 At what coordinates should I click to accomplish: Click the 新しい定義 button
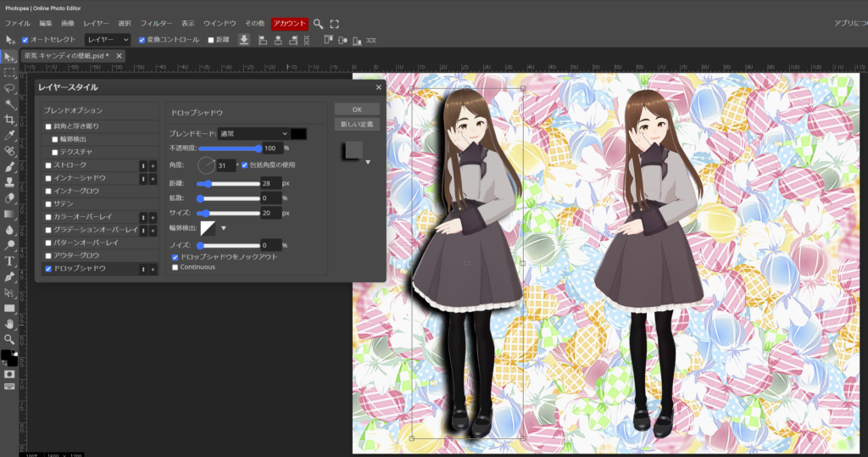pyautogui.click(x=357, y=125)
